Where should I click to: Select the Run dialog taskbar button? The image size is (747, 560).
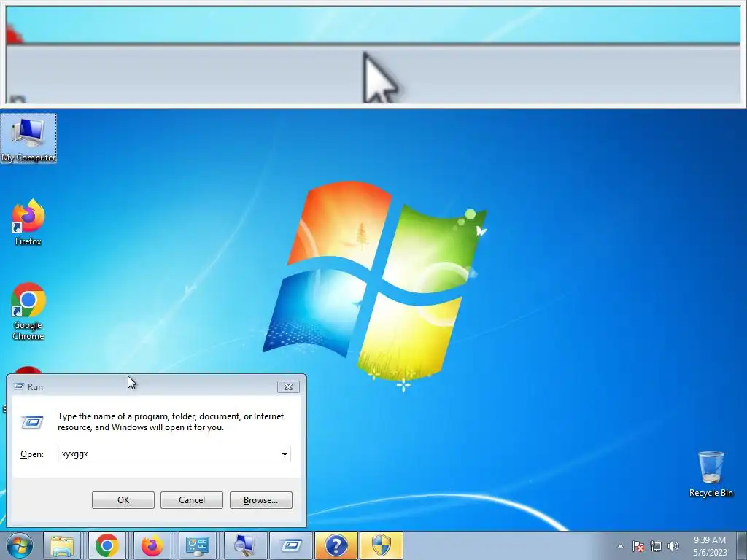click(x=290, y=545)
